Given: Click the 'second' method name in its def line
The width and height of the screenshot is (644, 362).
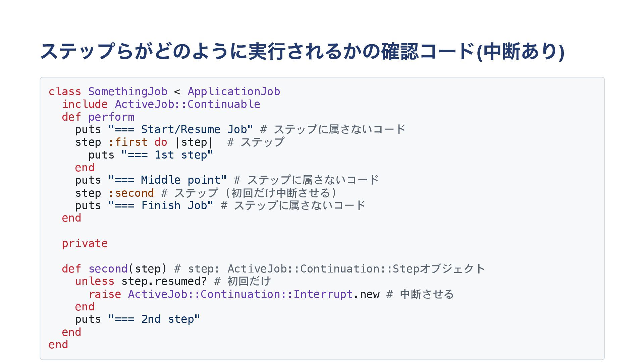Looking at the screenshot, I should (x=108, y=269).
